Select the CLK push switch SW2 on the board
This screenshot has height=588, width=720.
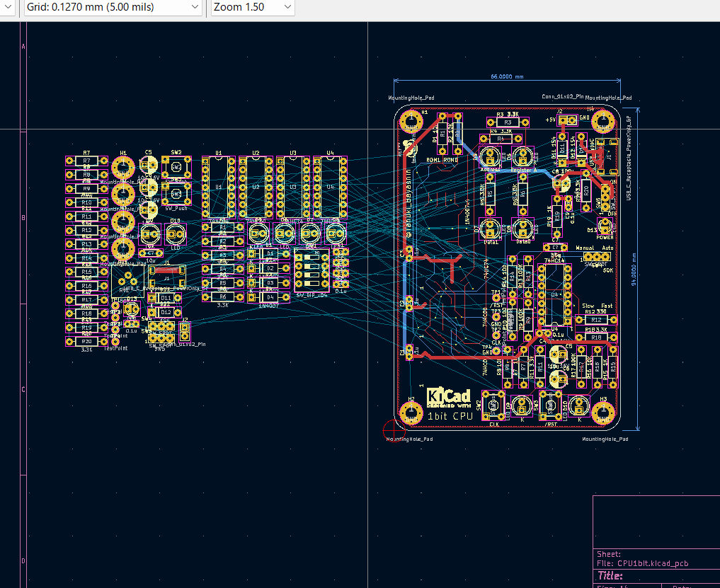(x=493, y=405)
